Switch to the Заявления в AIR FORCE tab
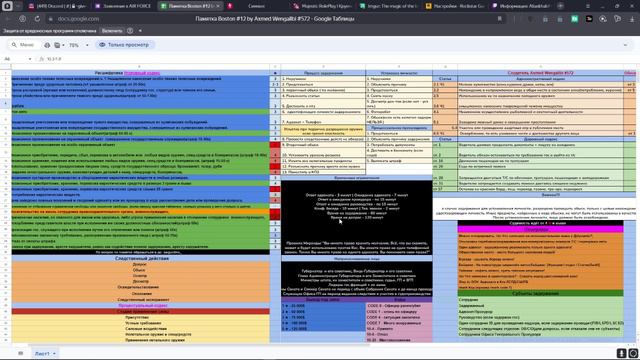Viewport: 640px width, 360px height. pyautogui.click(x=123, y=6)
